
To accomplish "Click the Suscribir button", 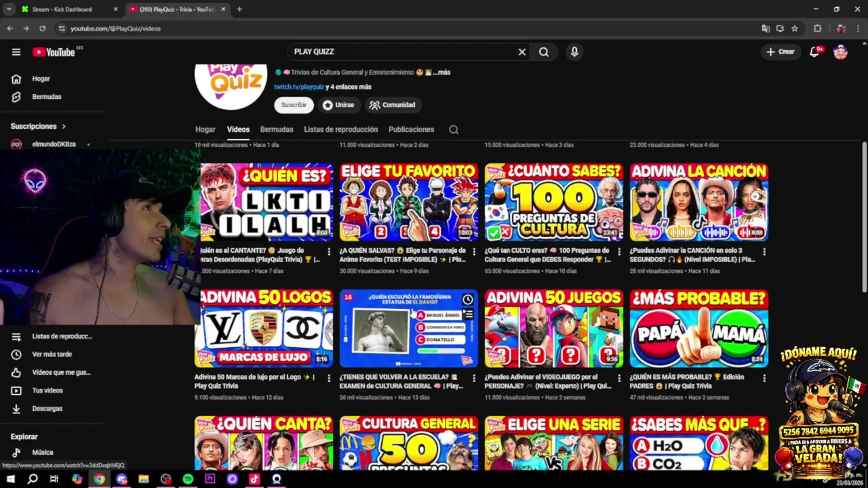I will pyautogui.click(x=294, y=105).
